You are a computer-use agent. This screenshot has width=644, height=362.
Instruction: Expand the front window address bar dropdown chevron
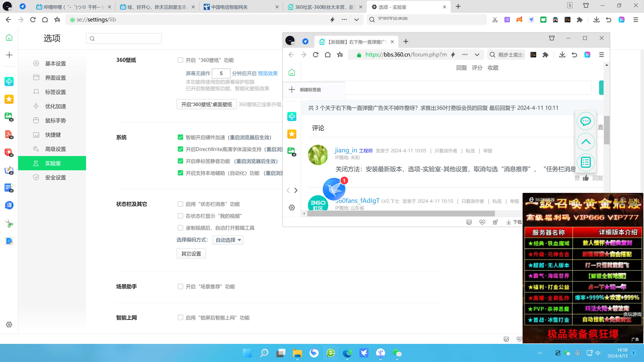(x=477, y=55)
